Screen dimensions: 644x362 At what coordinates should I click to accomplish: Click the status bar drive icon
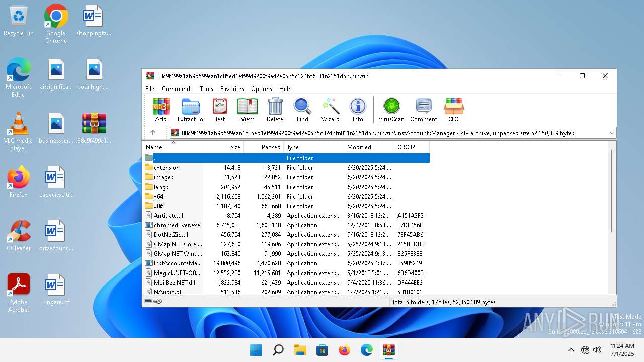[148, 302]
